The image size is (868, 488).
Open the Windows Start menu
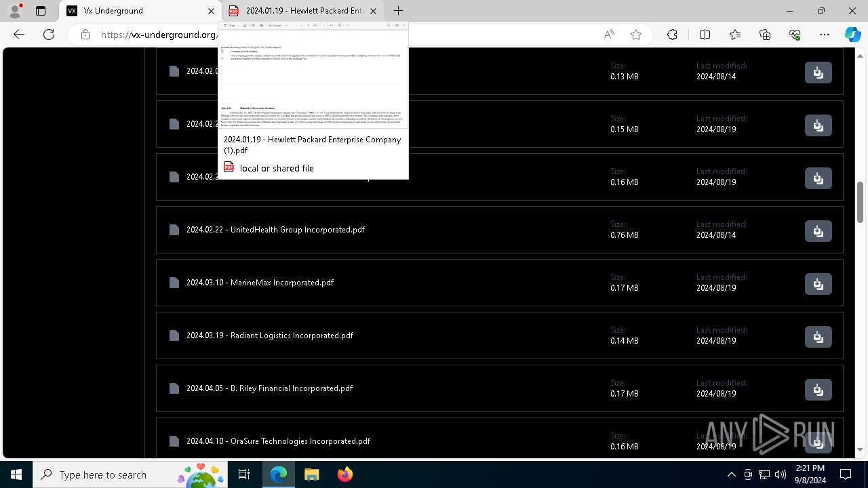pyautogui.click(x=16, y=474)
